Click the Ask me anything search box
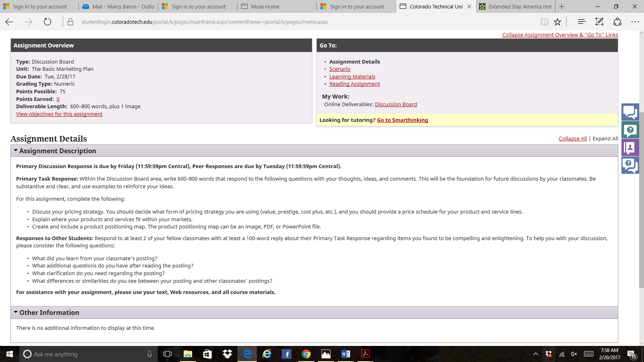 [72, 354]
